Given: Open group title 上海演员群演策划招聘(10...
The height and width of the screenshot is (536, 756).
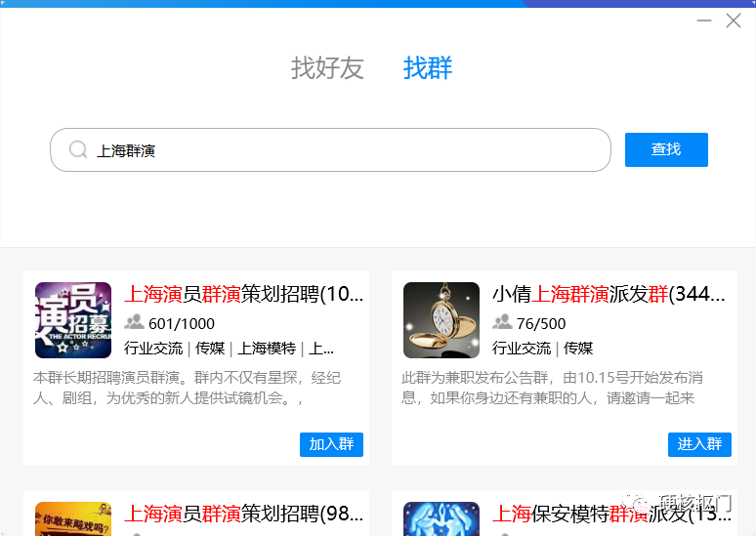Looking at the screenshot, I should 243,294.
